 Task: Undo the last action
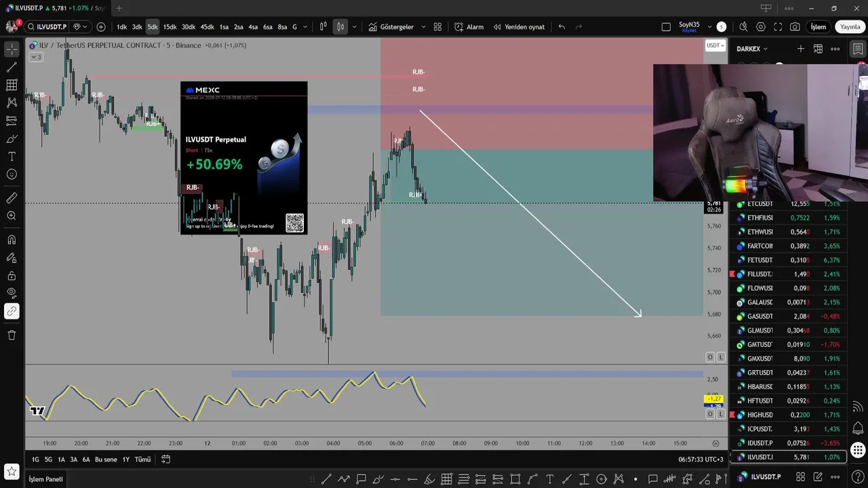[x=561, y=27]
